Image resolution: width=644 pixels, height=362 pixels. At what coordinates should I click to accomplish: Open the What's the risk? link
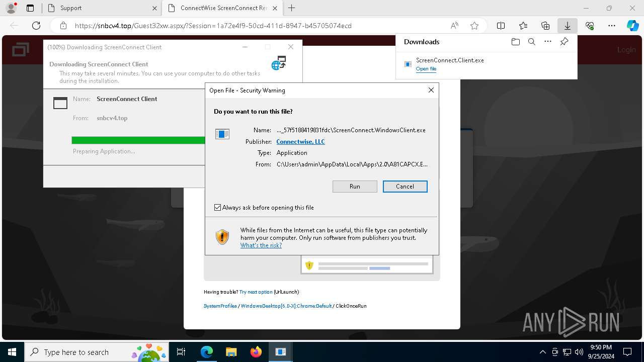(x=261, y=245)
